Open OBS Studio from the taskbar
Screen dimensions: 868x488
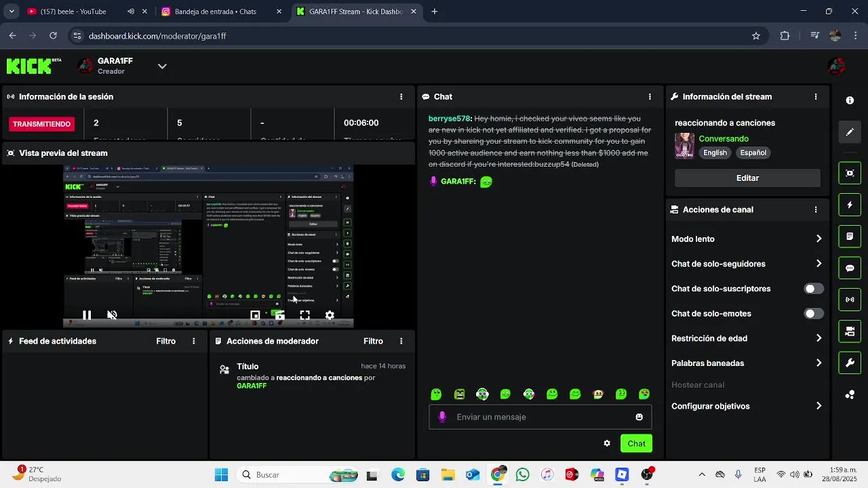(x=647, y=475)
